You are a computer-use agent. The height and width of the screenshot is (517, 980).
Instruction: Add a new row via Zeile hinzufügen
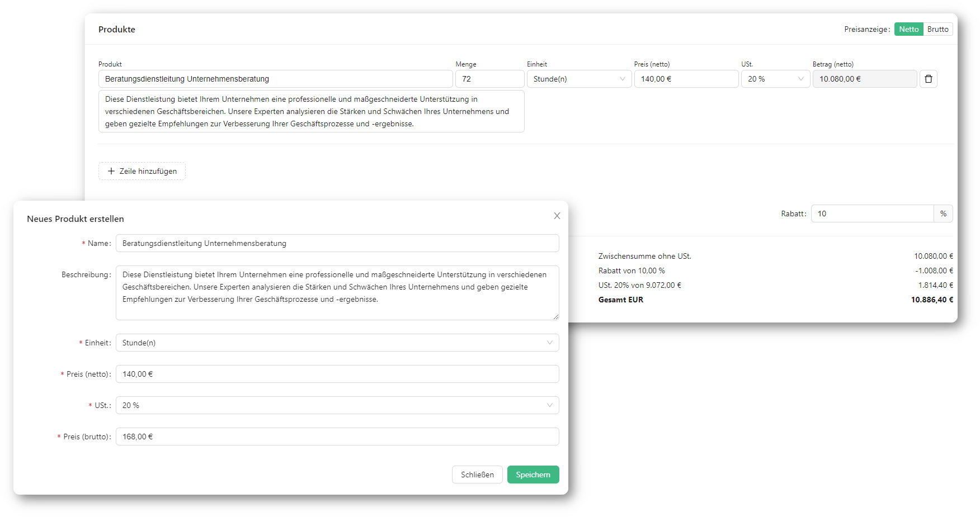point(142,171)
